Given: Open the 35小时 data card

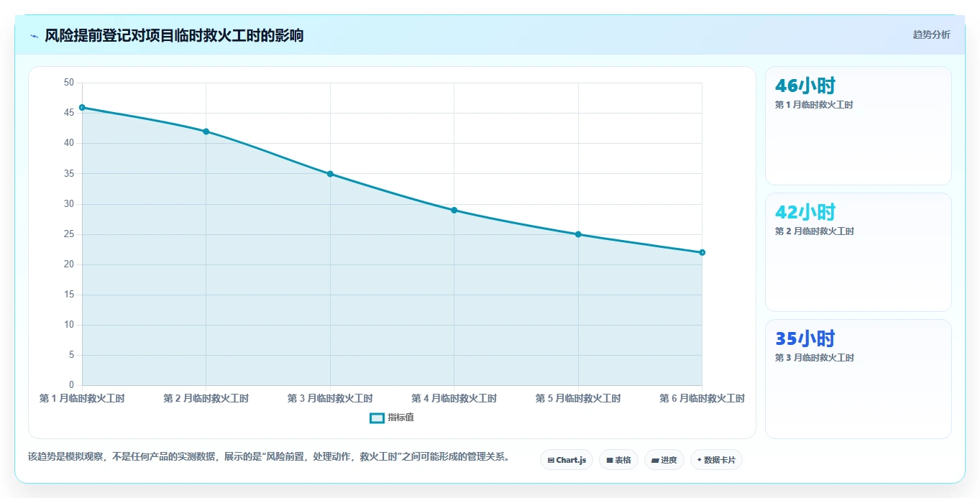Looking at the screenshot, I should [x=858, y=379].
